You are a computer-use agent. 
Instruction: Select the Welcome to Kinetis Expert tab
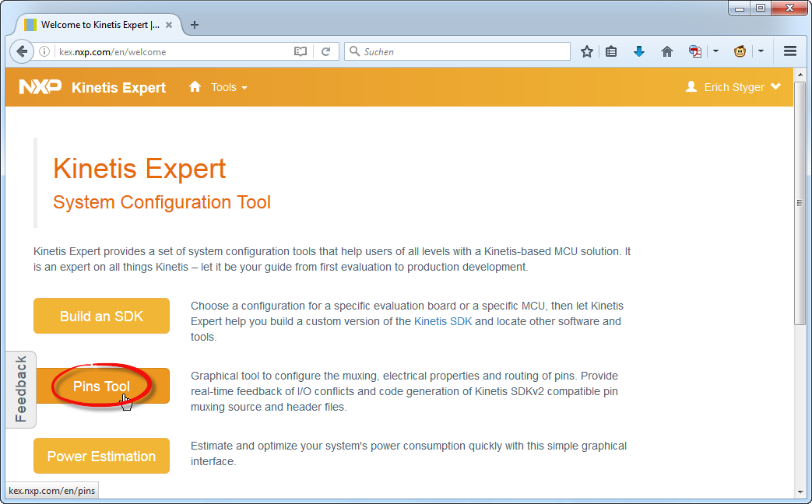click(93, 25)
